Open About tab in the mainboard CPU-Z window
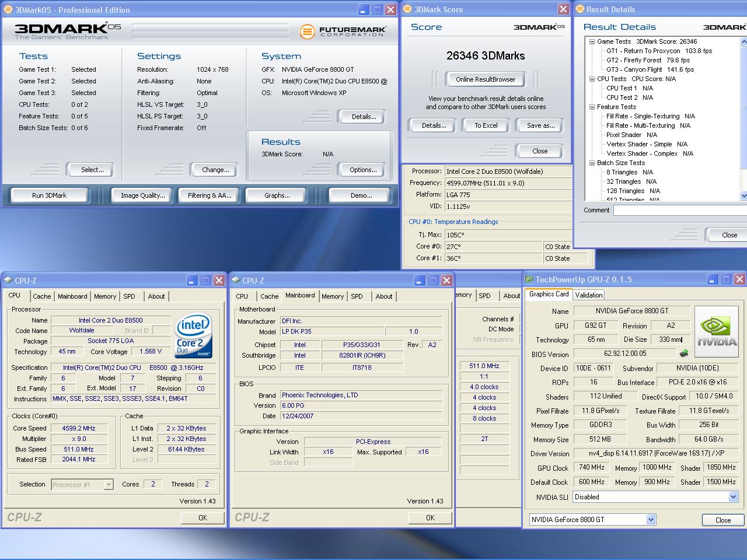This screenshot has width=747, height=560. [384, 296]
